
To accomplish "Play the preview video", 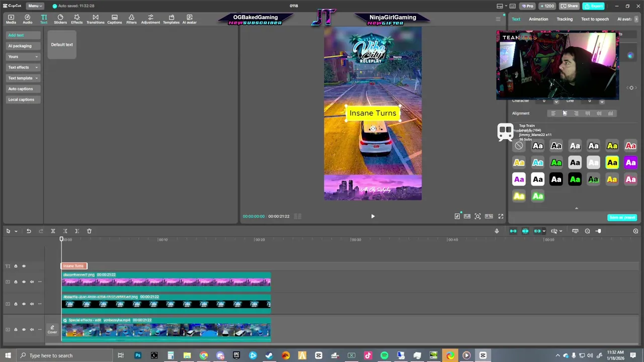I will (373, 216).
